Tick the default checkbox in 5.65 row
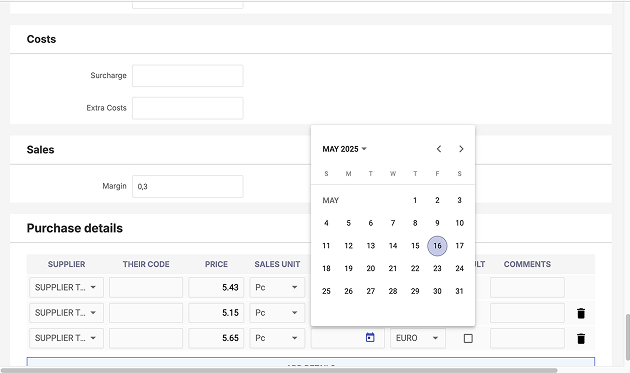 (468, 338)
